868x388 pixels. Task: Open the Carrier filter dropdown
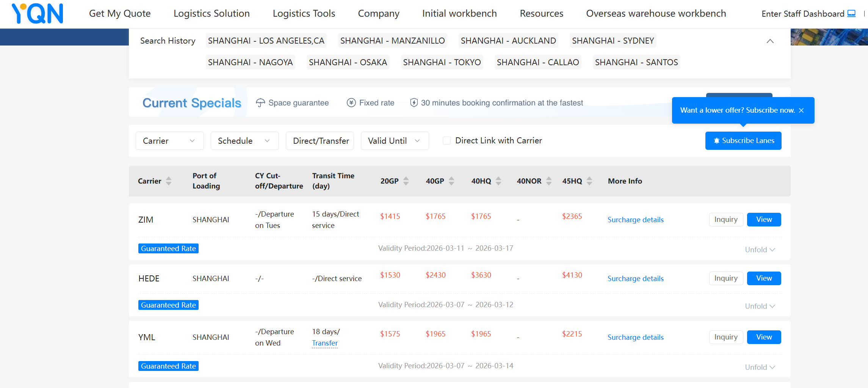click(169, 141)
